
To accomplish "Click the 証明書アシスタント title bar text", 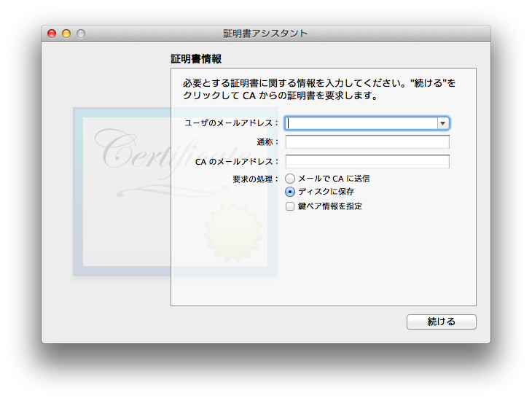I will 265,34.
